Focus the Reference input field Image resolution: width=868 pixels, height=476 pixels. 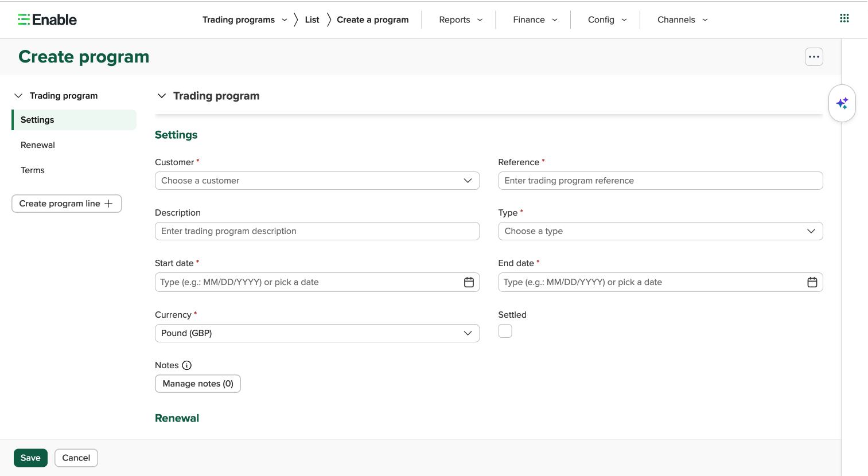pyautogui.click(x=660, y=181)
